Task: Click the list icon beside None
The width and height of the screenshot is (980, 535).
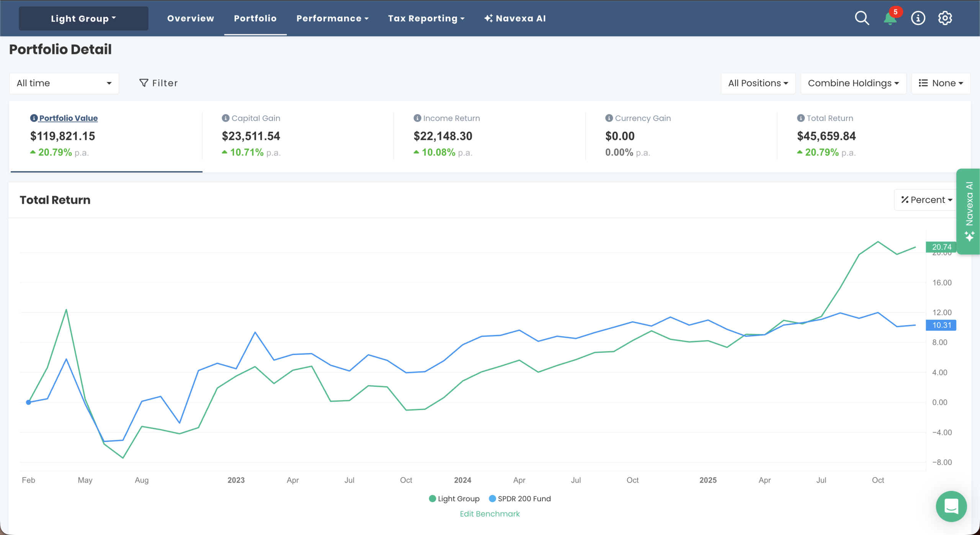Action: [x=923, y=83]
